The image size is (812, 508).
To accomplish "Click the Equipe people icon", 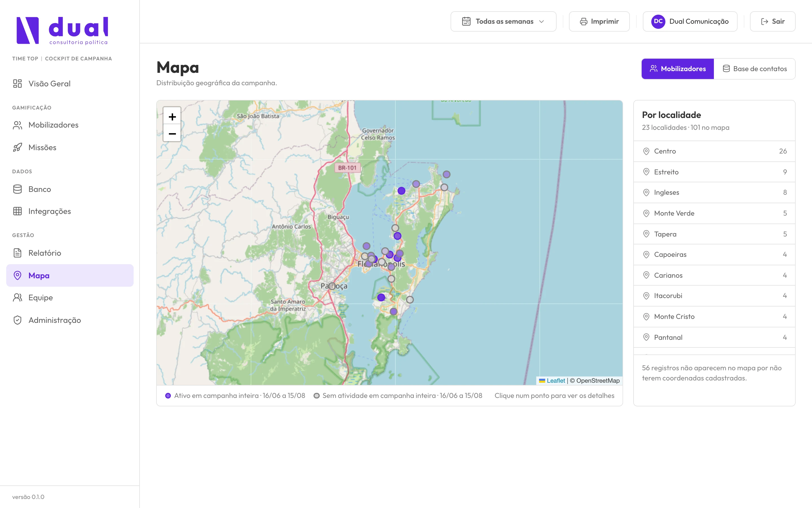I will tap(17, 298).
